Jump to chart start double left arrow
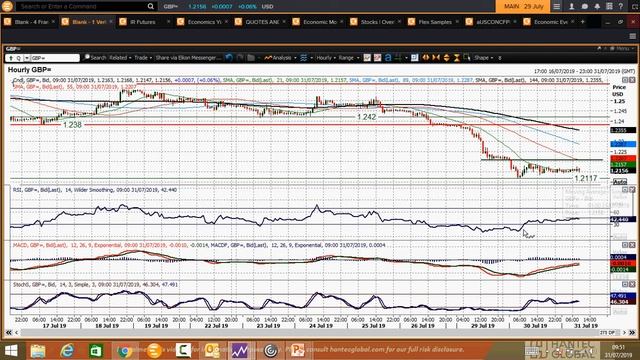 [8, 333]
